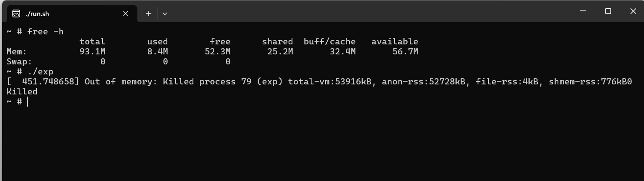
Task: Close the ./run.sh tab
Action: point(126,13)
